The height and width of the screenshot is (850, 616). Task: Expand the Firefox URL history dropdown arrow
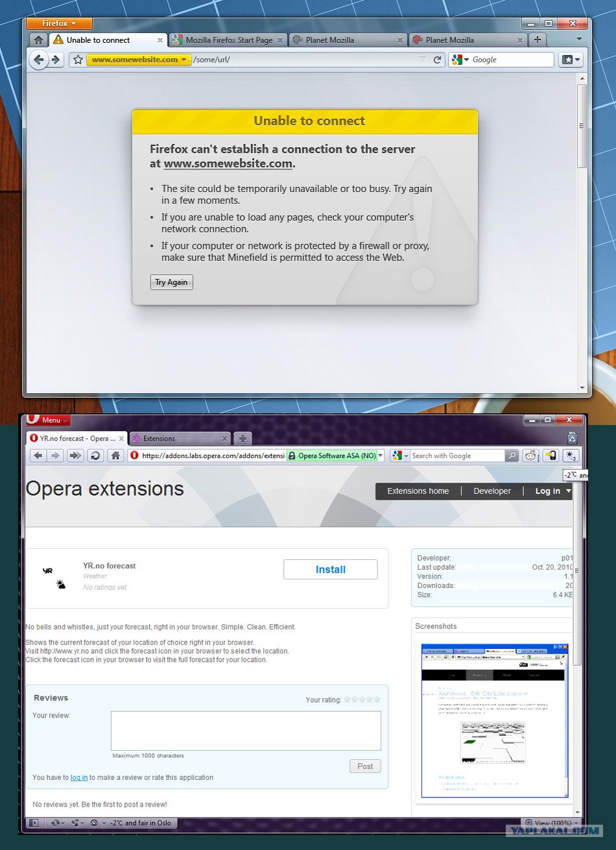422,60
